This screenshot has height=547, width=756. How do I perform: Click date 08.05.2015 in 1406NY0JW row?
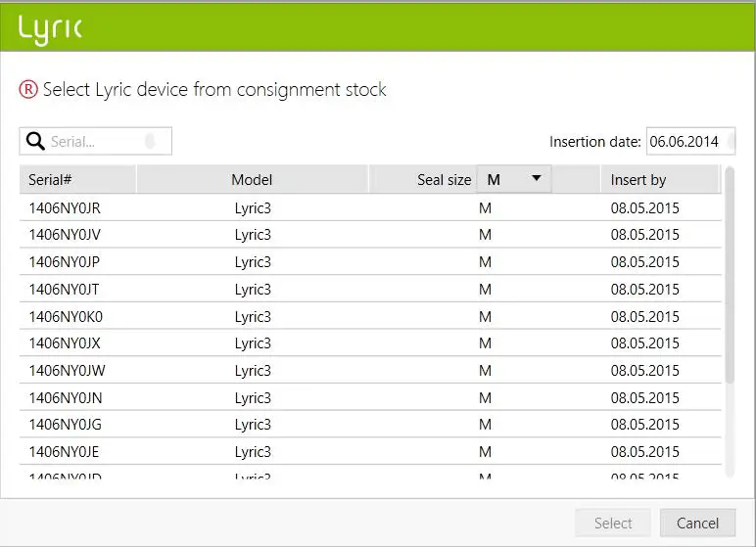[x=645, y=371]
